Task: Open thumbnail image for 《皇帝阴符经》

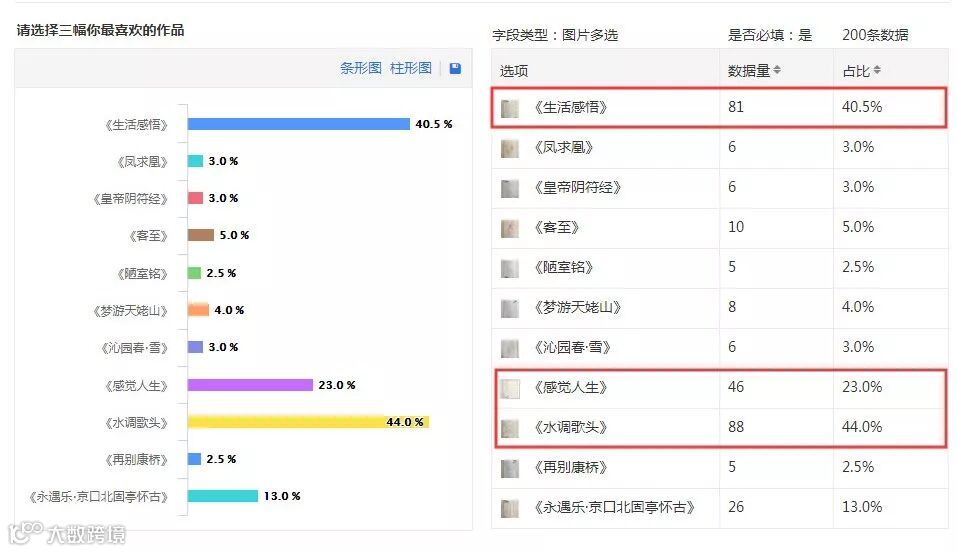Action: tap(510, 188)
